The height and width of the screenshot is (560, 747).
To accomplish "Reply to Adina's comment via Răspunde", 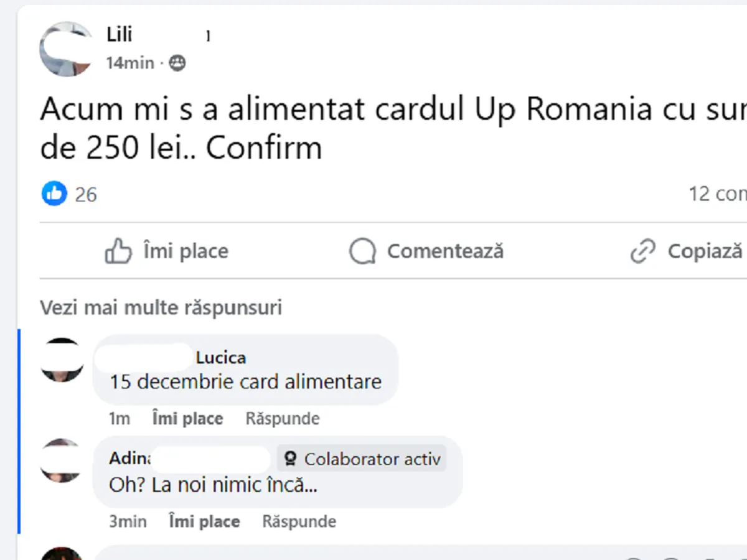I will click(299, 521).
